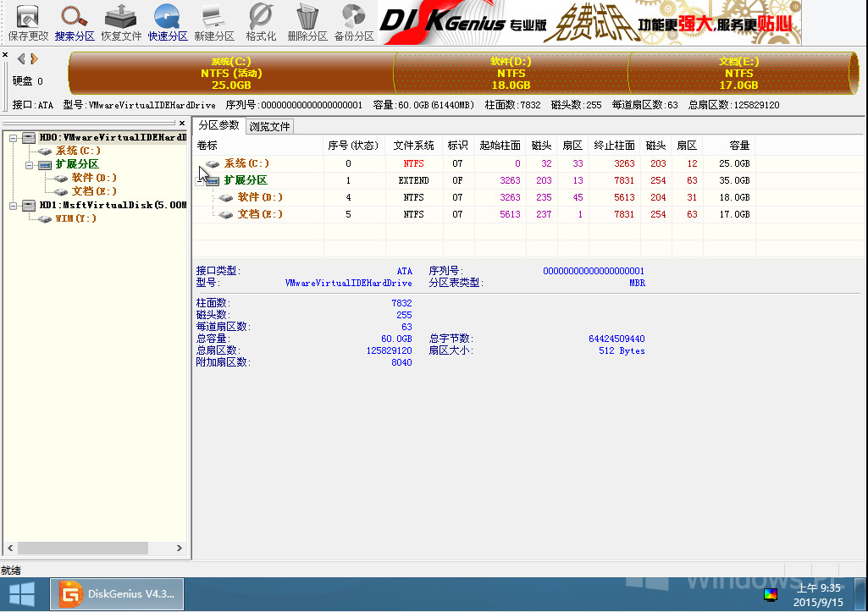Click the DiskGenius 专业版 banner advertisement
Viewport: 868px width, 612px height.
click(589, 23)
